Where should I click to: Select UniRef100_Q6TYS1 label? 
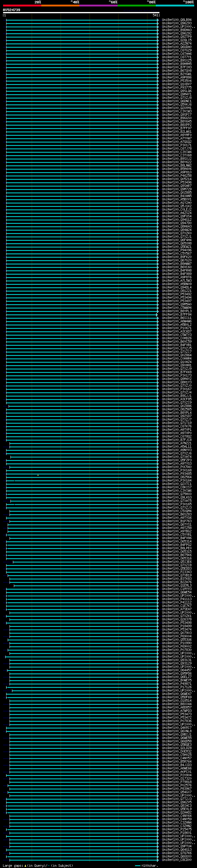tap(177, 524)
